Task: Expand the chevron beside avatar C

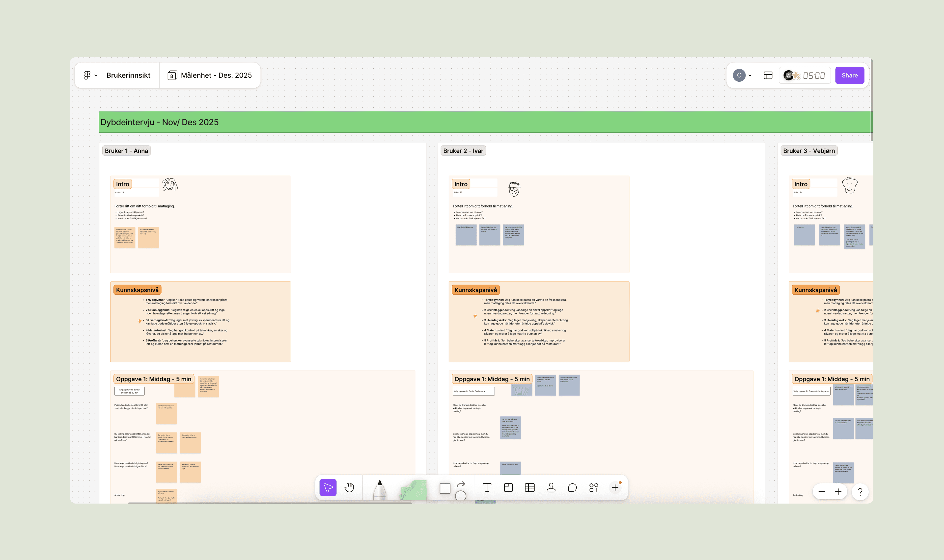Action: (x=750, y=76)
